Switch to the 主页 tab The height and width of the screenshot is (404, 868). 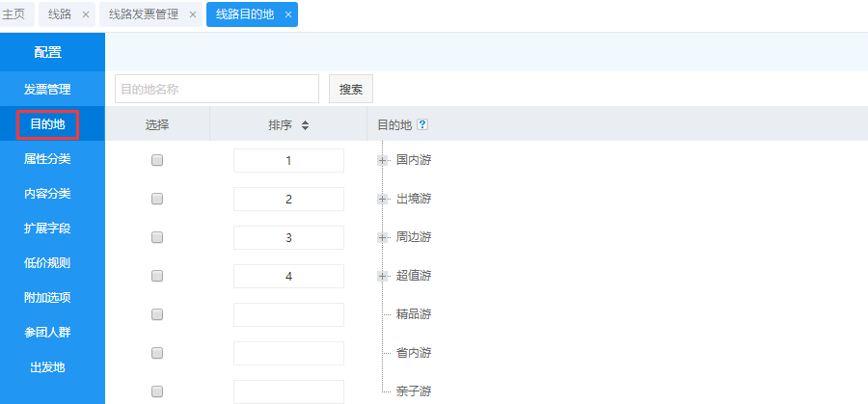(14, 14)
